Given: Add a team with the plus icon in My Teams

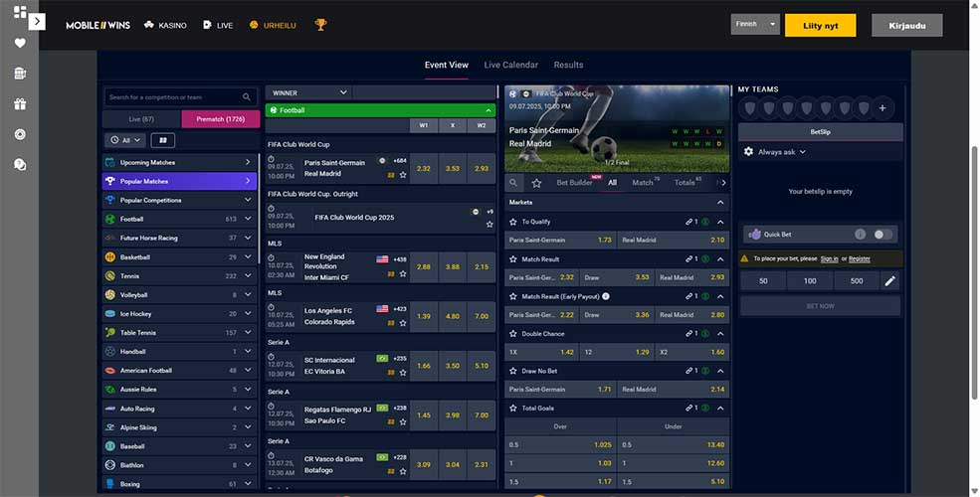Looking at the screenshot, I should coord(882,108).
